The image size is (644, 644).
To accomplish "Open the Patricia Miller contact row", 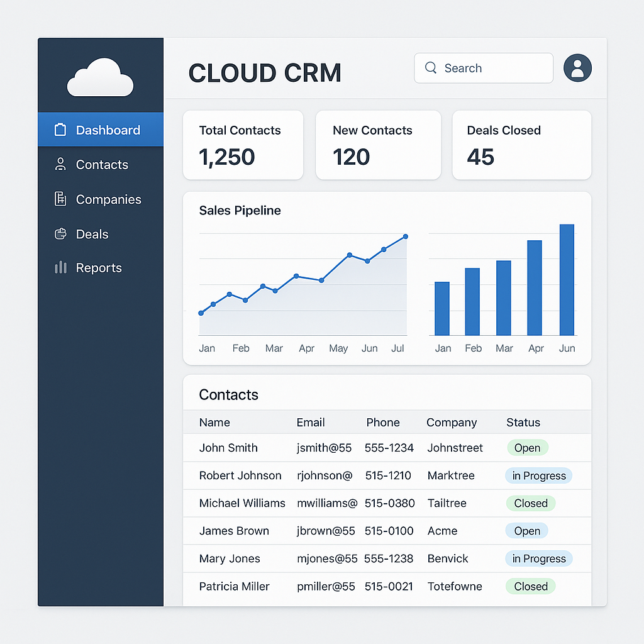I will (387, 587).
